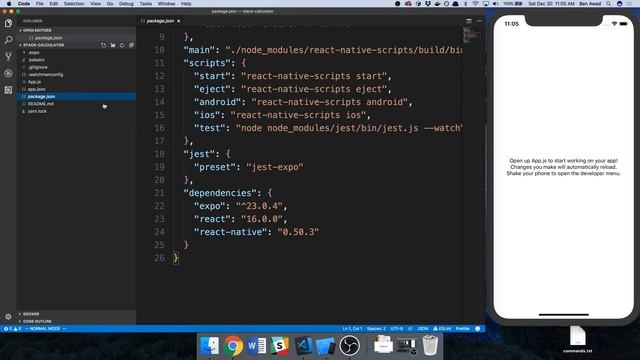
Task: Click the editor minimap
Action: coord(471,35)
